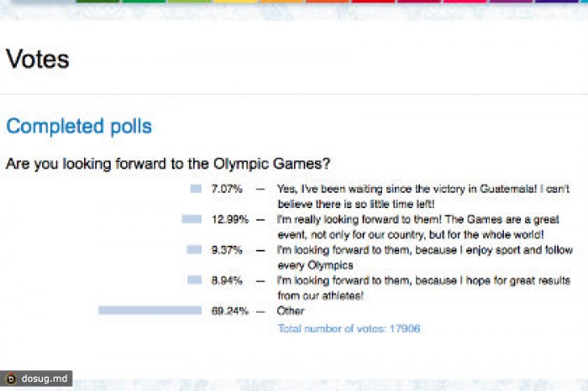Click the 12.99% result bar

(192, 219)
